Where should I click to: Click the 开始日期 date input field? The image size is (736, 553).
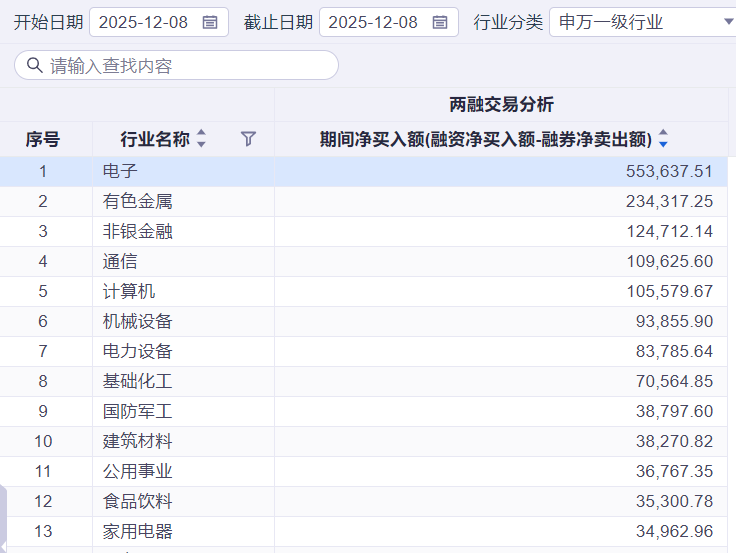click(159, 22)
